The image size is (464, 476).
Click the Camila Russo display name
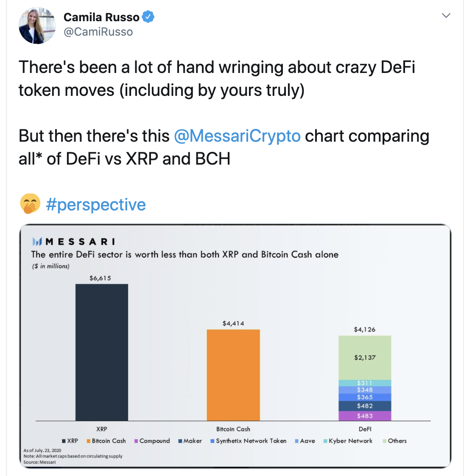(x=101, y=17)
